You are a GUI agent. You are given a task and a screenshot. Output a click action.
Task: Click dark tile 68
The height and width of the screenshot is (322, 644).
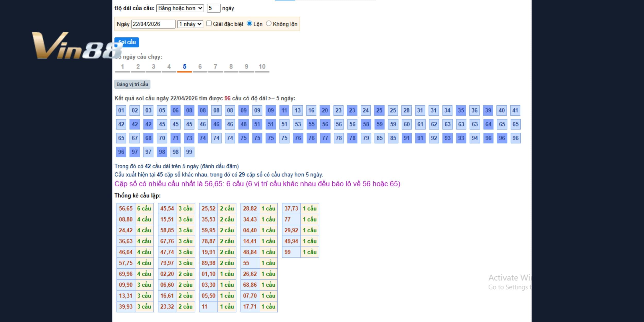(148, 138)
